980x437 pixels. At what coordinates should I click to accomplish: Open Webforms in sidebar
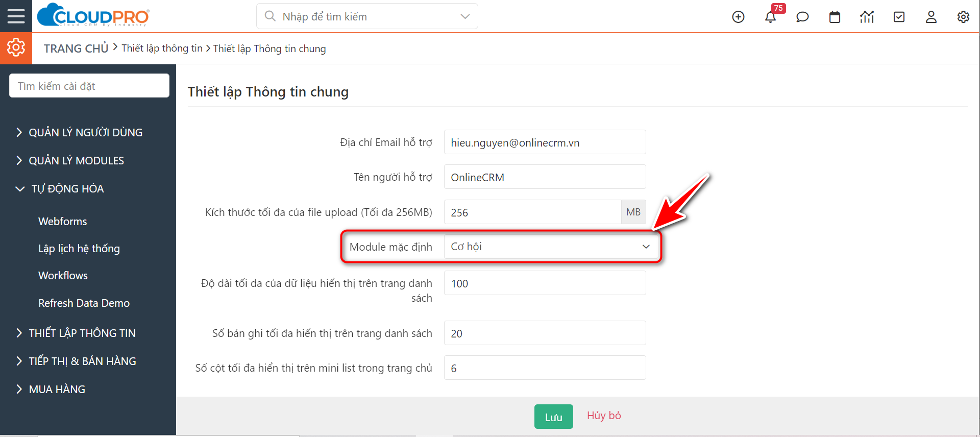[x=63, y=221]
